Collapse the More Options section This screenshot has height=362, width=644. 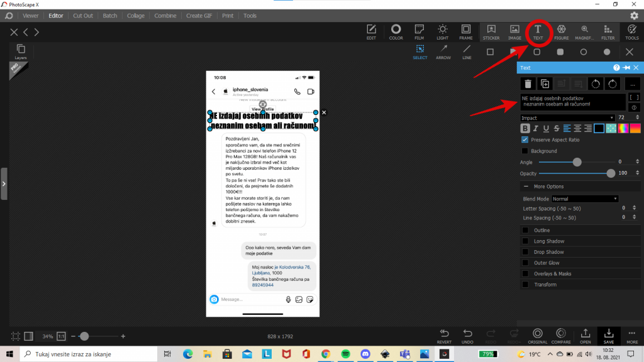526,186
